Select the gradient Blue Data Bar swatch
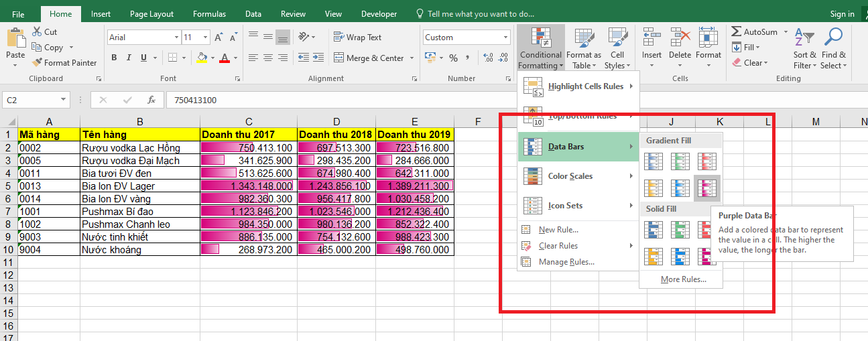This screenshot has height=341, width=868. (x=653, y=161)
